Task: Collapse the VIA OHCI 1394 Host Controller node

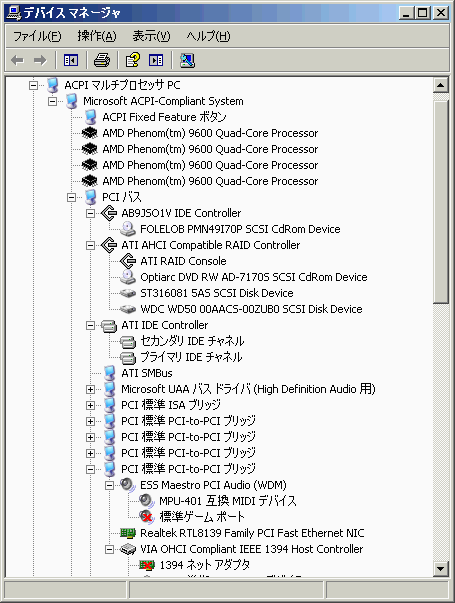Action: 109,549
